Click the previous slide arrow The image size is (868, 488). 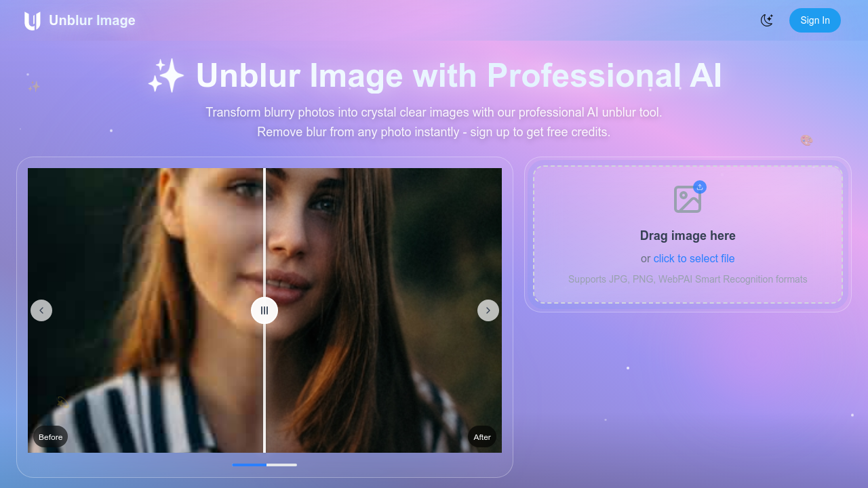pos(41,310)
